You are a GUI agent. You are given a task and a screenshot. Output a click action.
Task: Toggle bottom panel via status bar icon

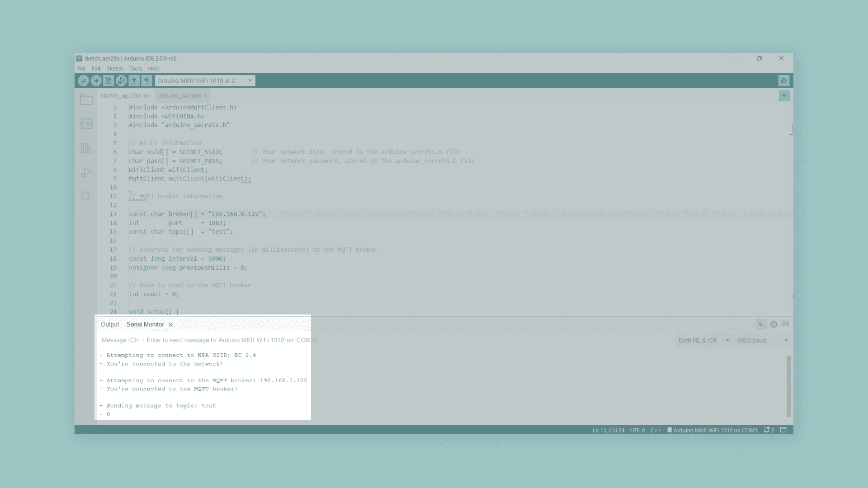coord(783,430)
